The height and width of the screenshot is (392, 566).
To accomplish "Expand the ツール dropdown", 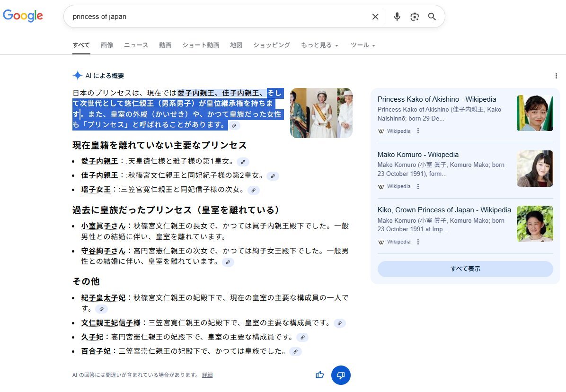I will click(363, 45).
